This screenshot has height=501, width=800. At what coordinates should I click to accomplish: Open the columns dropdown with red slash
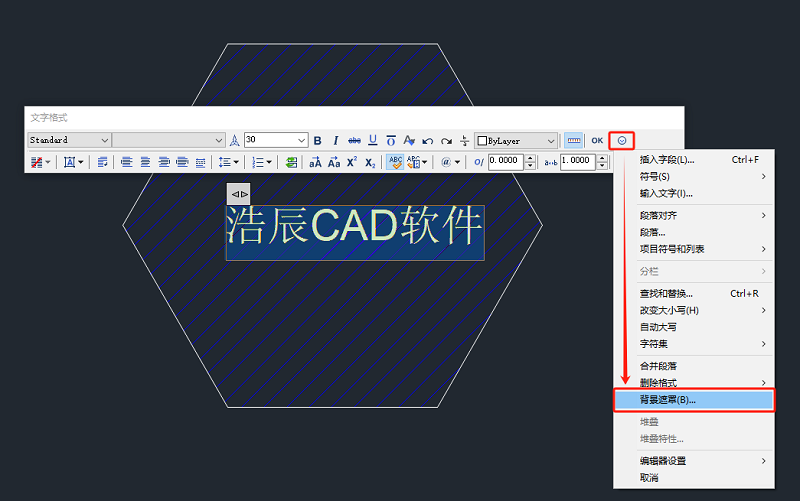tap(40, 162)
